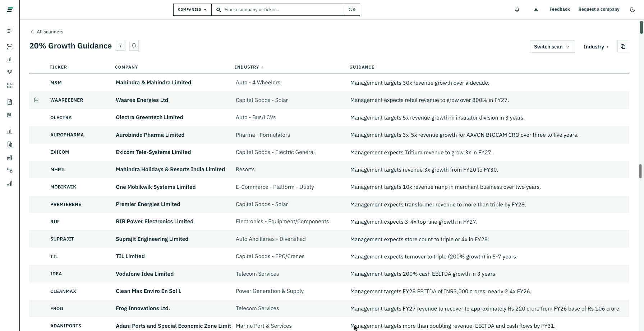644x331 pixels.
Task: Open the document page icon in sidebar
Action: 10,102
